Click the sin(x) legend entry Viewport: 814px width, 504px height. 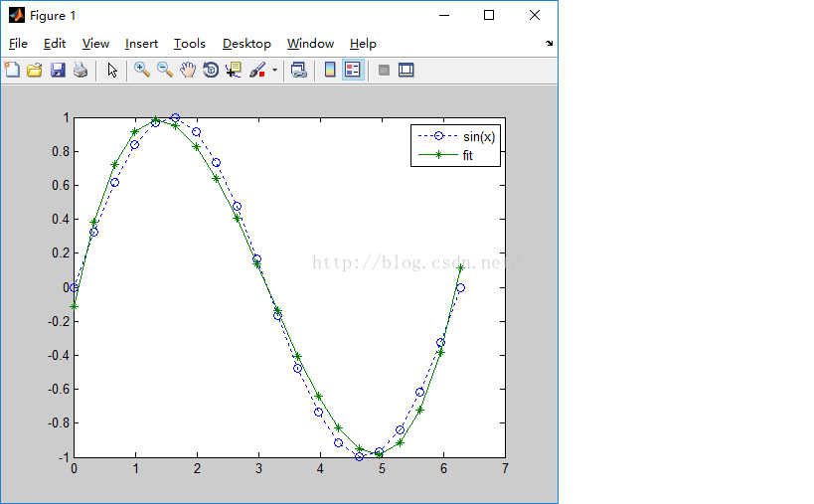coord(479,136)
